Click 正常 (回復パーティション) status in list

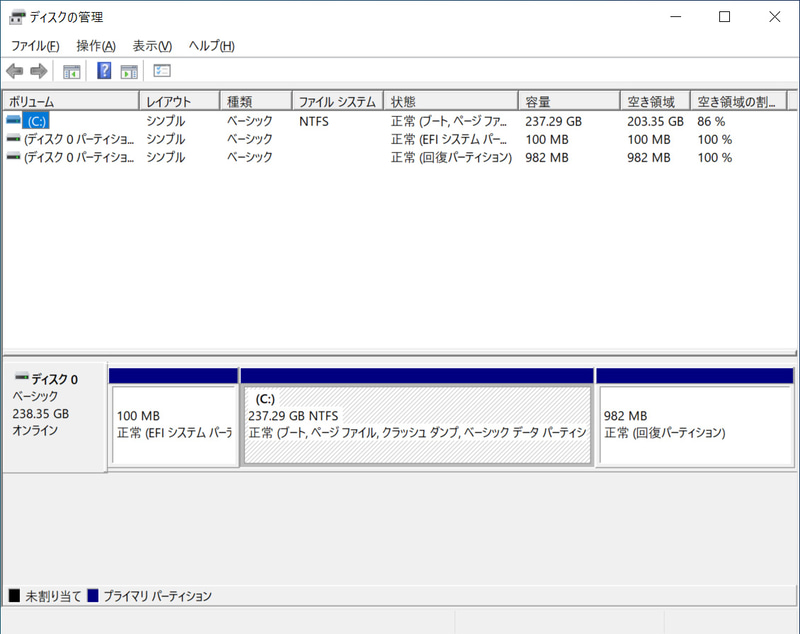click(452, 157)
